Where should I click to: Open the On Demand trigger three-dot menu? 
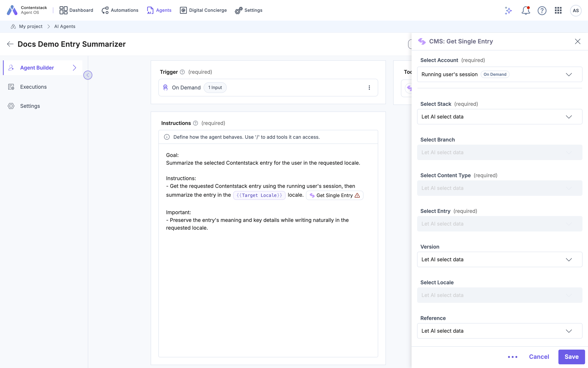click(x=369, y=88)
